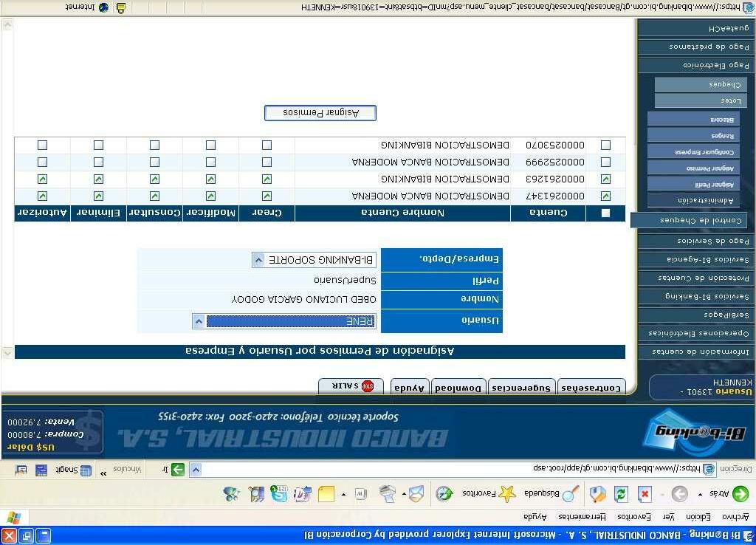
Task: Open the Empresa/Depto BI-BANKING SOPORTE dropdown
Action: point(314,259)
